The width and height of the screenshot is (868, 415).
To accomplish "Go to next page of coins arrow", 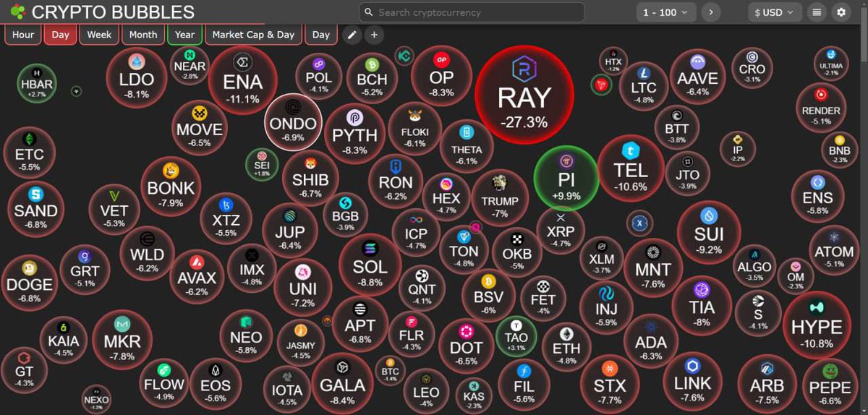I will click(711, 12).
